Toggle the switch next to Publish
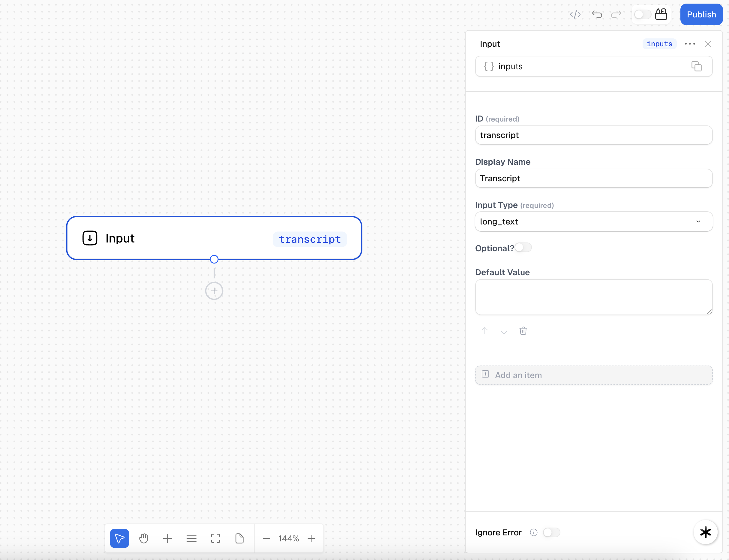The image size is (729, 560). point(642,14)
